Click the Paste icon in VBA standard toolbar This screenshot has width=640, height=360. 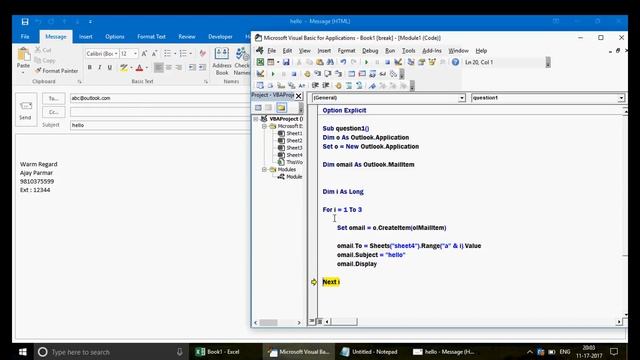click(320, 62)
